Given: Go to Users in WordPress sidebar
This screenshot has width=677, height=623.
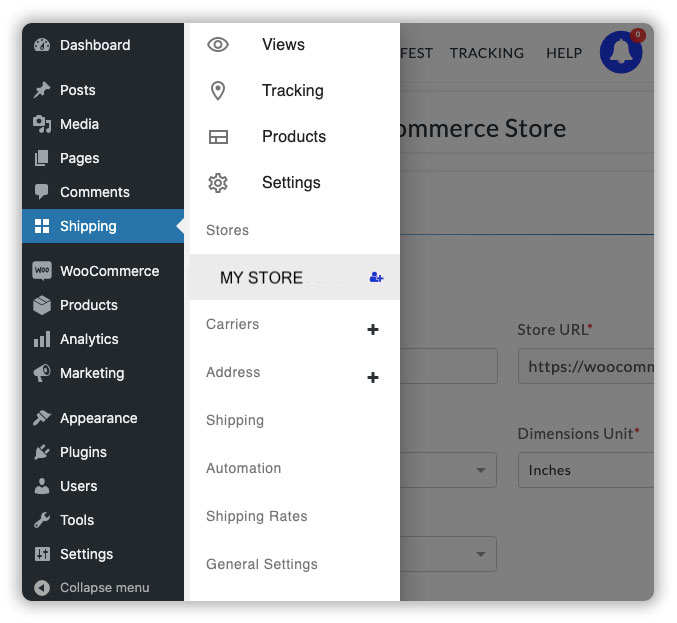Looking at the screenshot, I should [79, 486].
